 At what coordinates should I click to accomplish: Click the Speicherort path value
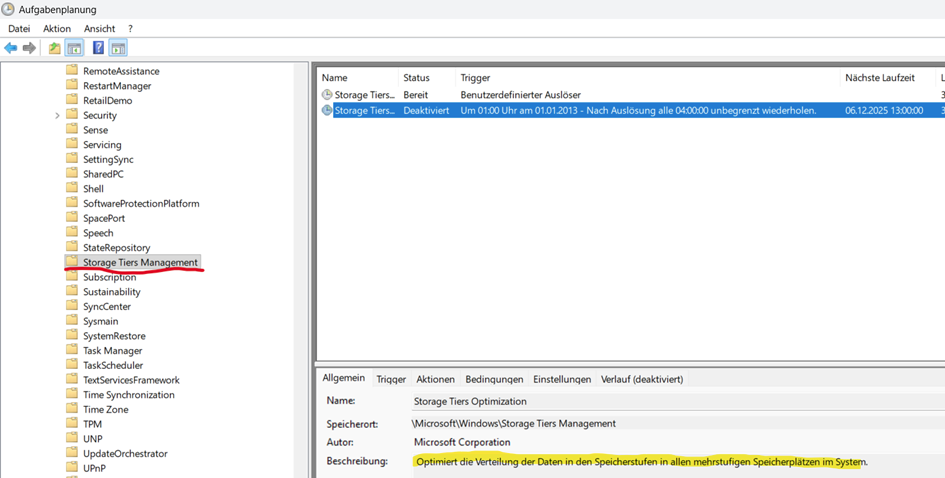coord(514,423)
